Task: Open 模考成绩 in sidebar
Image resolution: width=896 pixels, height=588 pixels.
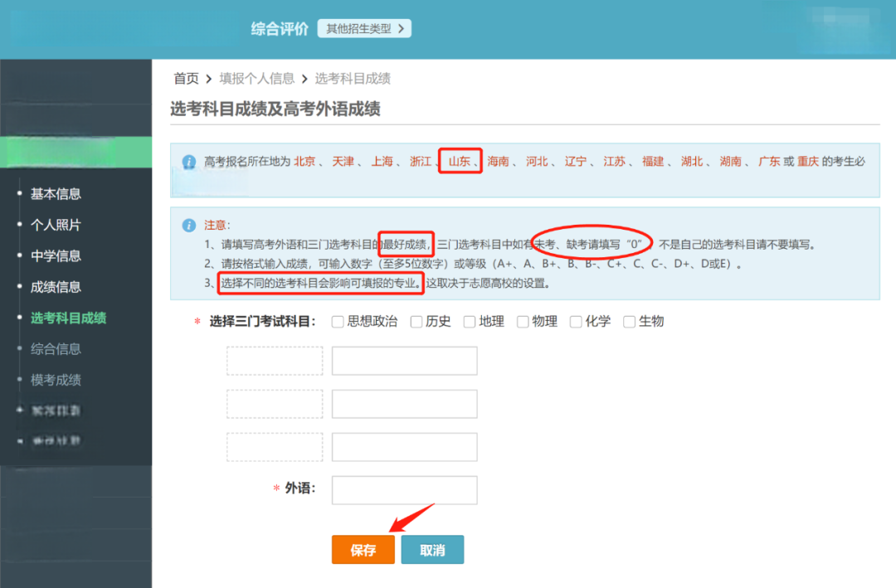Action: [x=56, y=380]
